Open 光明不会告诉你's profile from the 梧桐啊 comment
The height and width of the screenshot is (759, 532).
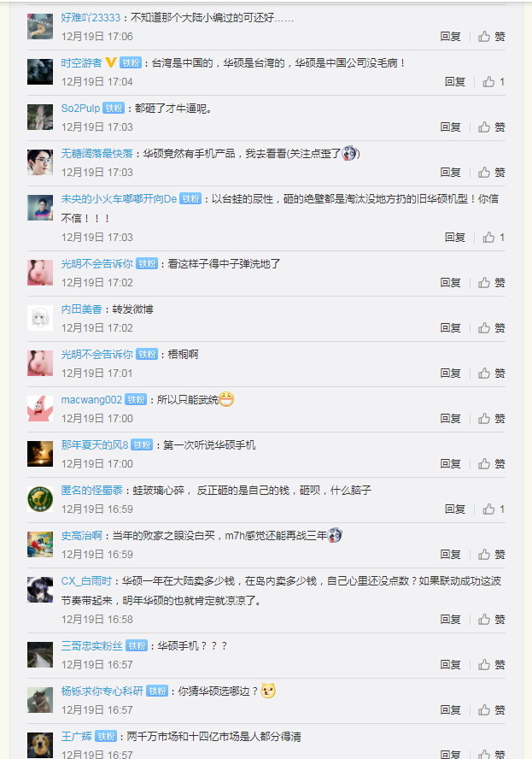tap(96, 355)
